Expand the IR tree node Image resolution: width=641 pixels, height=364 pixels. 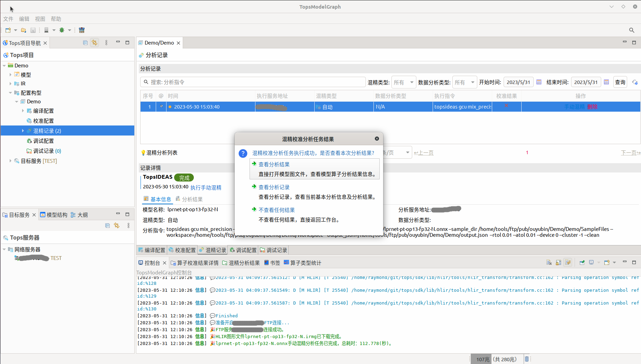[10, 84]
